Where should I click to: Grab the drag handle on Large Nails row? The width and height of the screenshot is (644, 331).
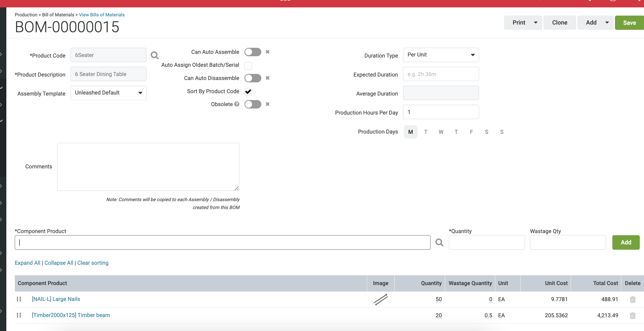(19, 299)
